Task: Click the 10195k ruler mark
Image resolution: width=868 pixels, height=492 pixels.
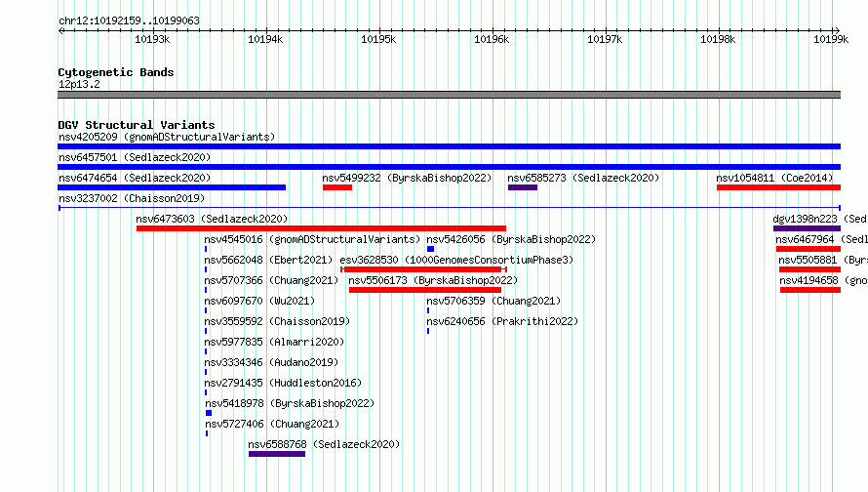Action: [378, 39]
